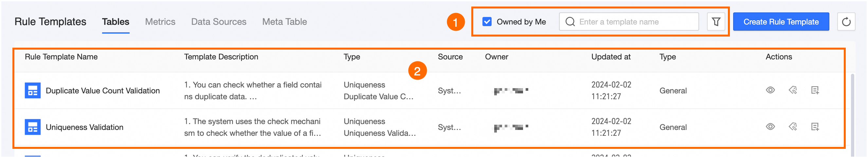
Task: Open Uniqueness Validation template
Action: tap(84, 127)
